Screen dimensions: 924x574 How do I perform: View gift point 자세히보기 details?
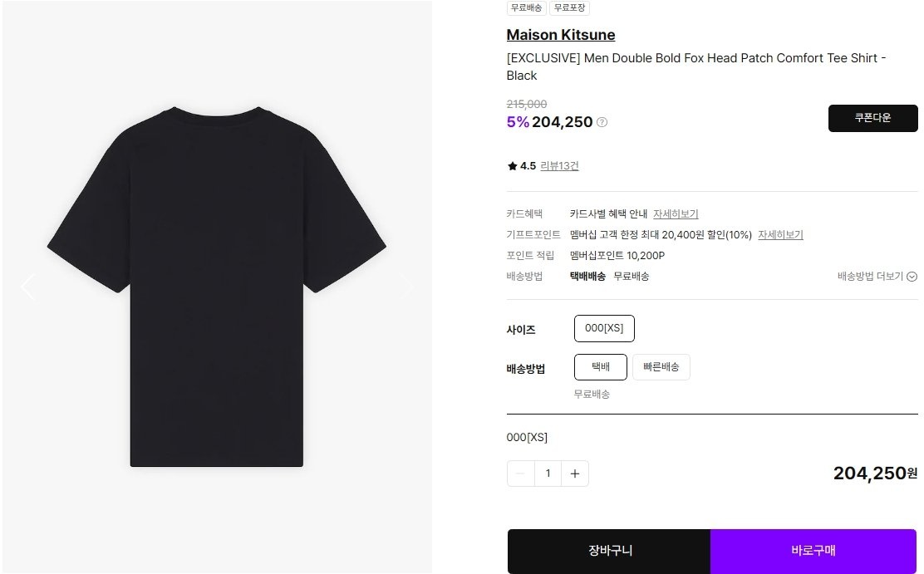coord(780,234)
